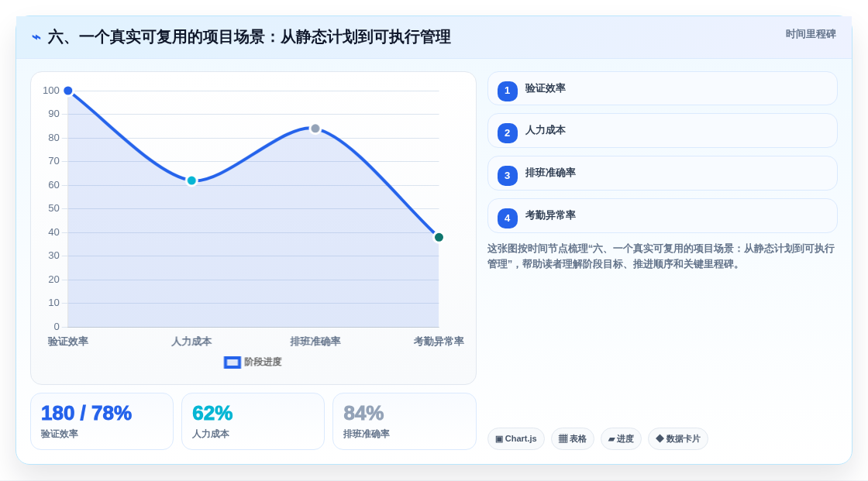Click the number 3 badge for 排班准确率
Viewport: 868px width, 481px height.
(x=507, y=176)
